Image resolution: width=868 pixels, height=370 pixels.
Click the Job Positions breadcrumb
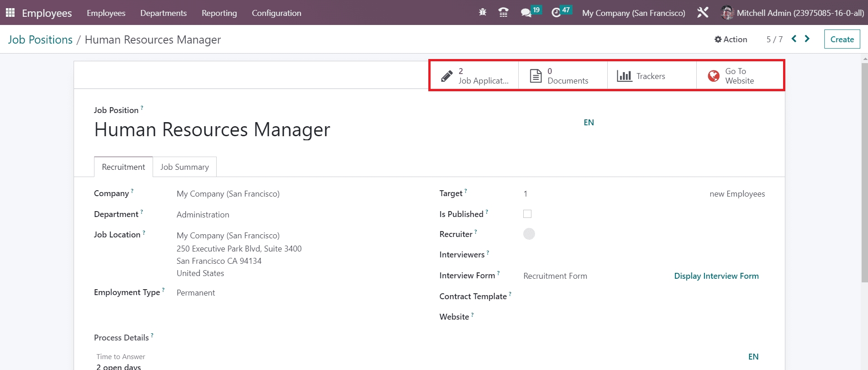pyautogui.click(x=40, y=40)
